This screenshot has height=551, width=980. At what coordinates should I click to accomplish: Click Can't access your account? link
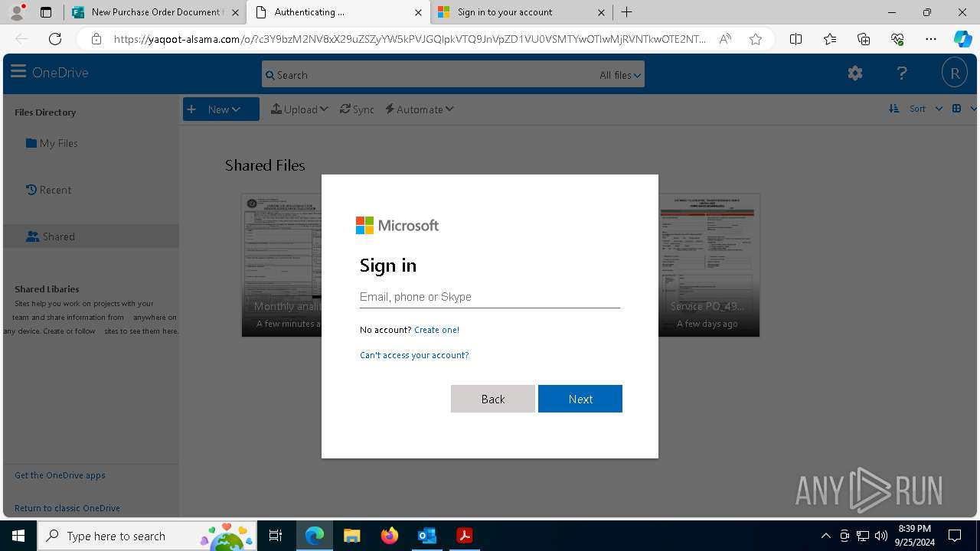(x=414, y=355)
